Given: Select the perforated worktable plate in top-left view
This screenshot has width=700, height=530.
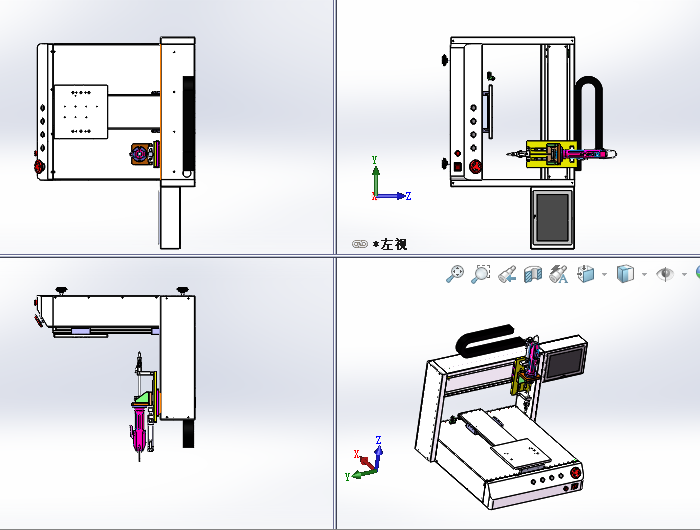Looking at the screenshot, I should pos(81,112).
